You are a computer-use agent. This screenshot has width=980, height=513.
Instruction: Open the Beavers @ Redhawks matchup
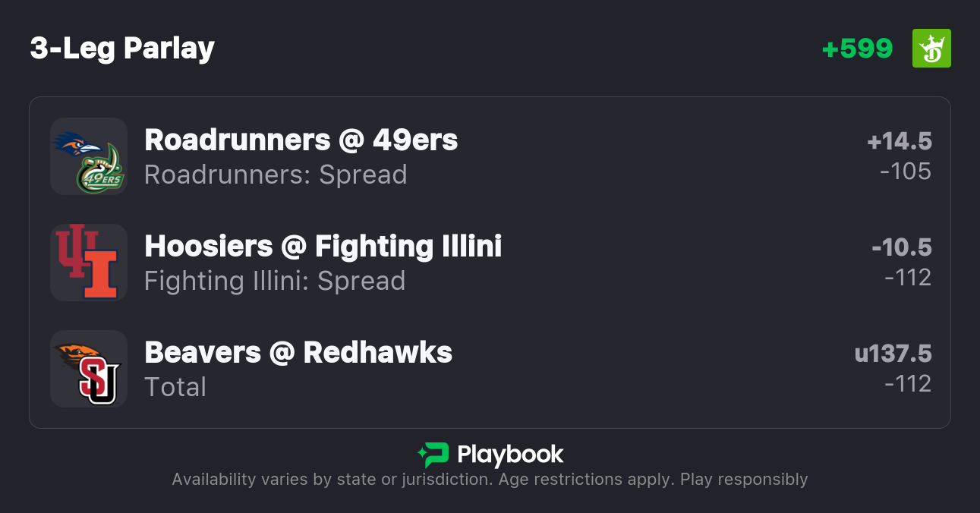click(x=298, y=352)
